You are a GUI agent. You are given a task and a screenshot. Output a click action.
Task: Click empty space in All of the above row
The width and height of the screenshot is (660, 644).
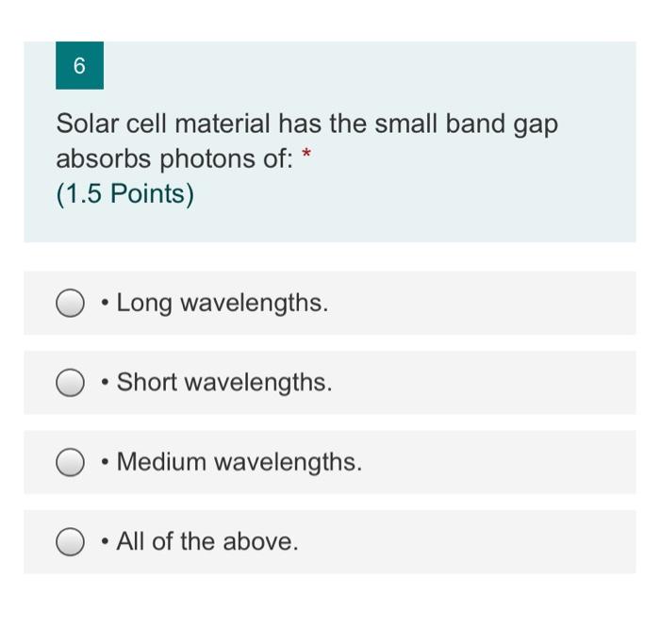click(468, 542)
